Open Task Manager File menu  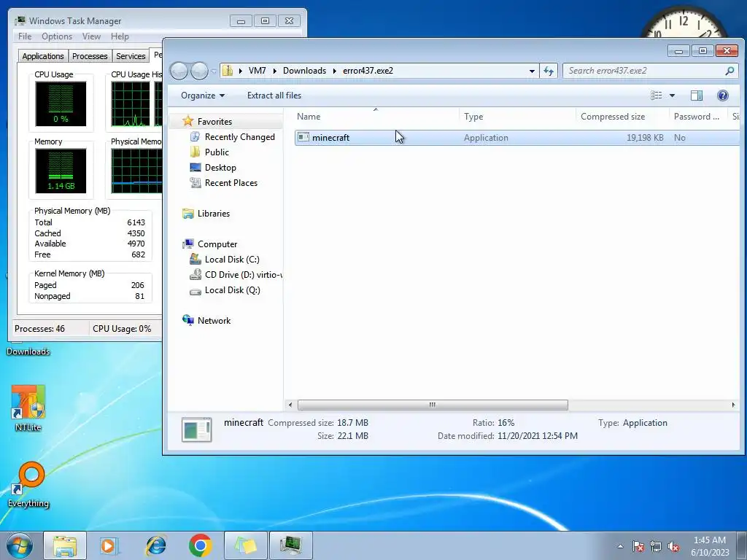25,36
